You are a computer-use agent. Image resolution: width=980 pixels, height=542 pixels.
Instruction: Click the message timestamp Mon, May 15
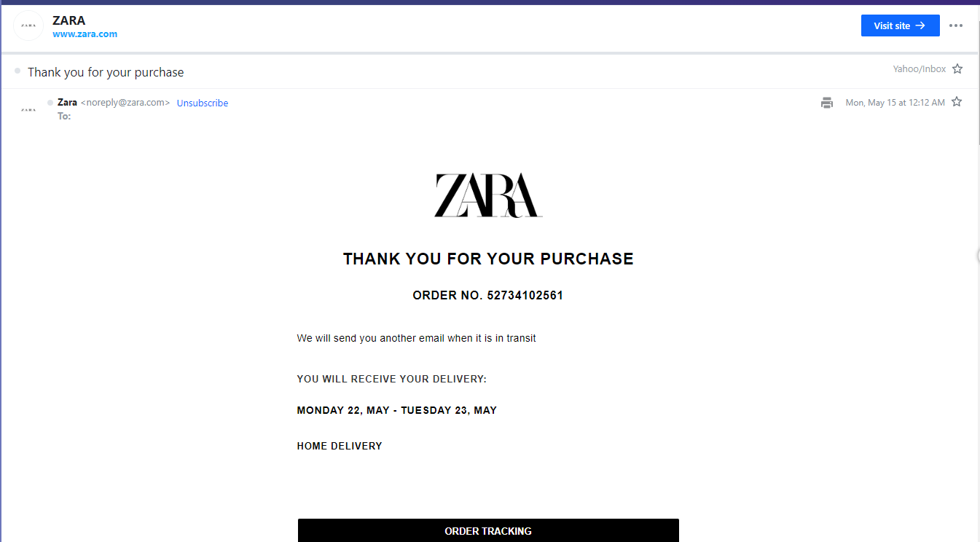pos(895,103)
